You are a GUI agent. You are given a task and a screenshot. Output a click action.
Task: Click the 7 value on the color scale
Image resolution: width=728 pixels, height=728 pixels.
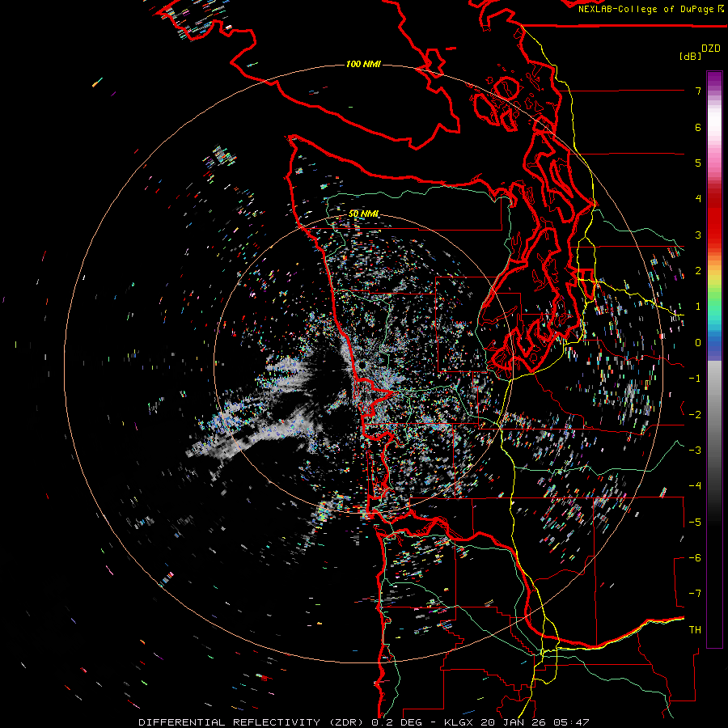point(698,91)
